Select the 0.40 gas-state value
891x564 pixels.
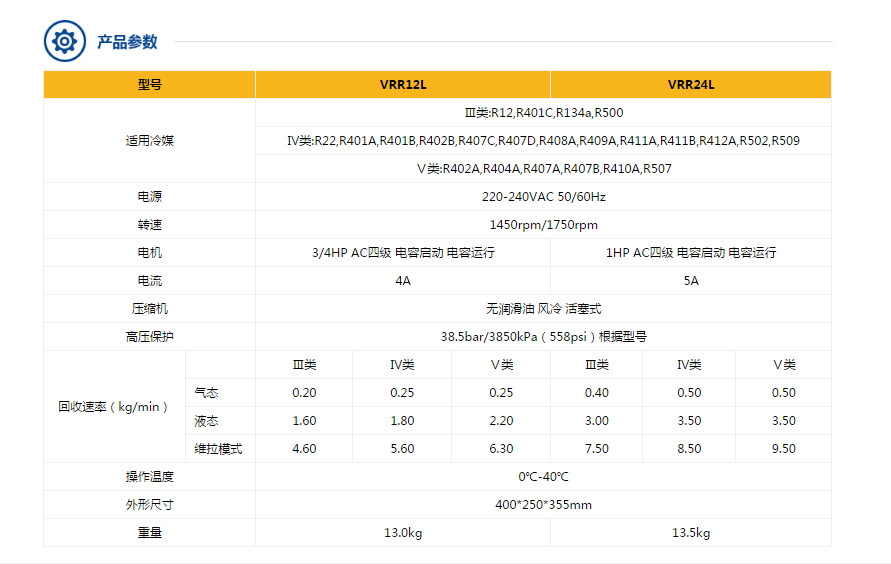(597, 392)
